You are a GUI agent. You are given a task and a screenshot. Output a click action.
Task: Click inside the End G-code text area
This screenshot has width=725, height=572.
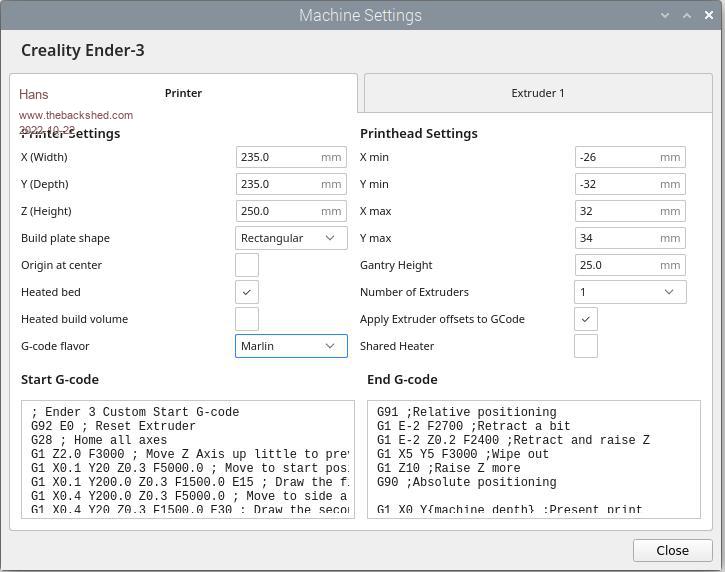(534, 460)
